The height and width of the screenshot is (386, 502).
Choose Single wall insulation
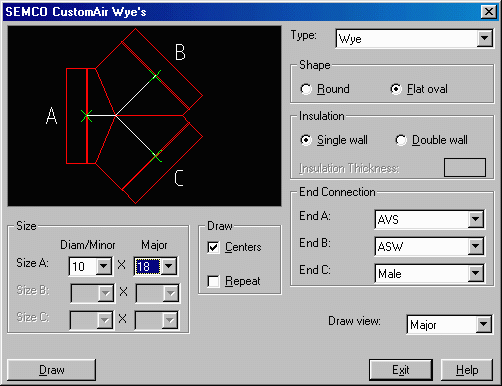[x=334, y=140]
